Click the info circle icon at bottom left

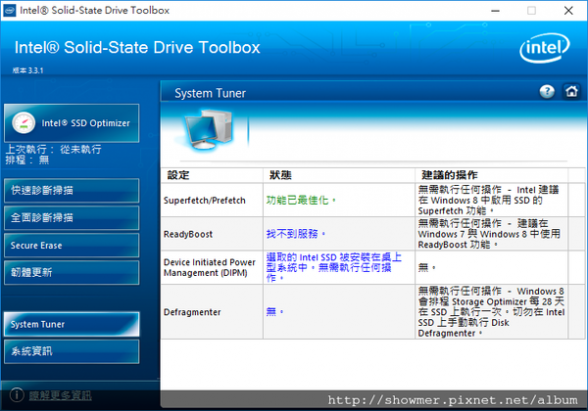point(17,395)
